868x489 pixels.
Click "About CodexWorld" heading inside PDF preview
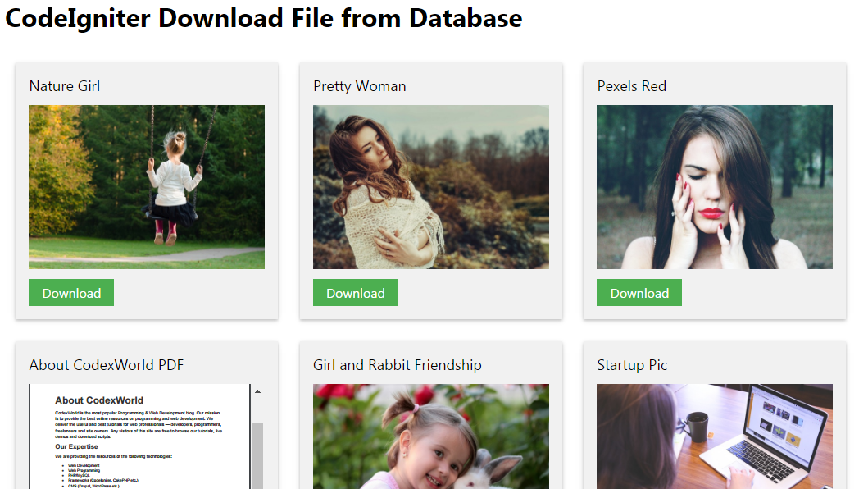pyautogui.click(x=99, y=400)
